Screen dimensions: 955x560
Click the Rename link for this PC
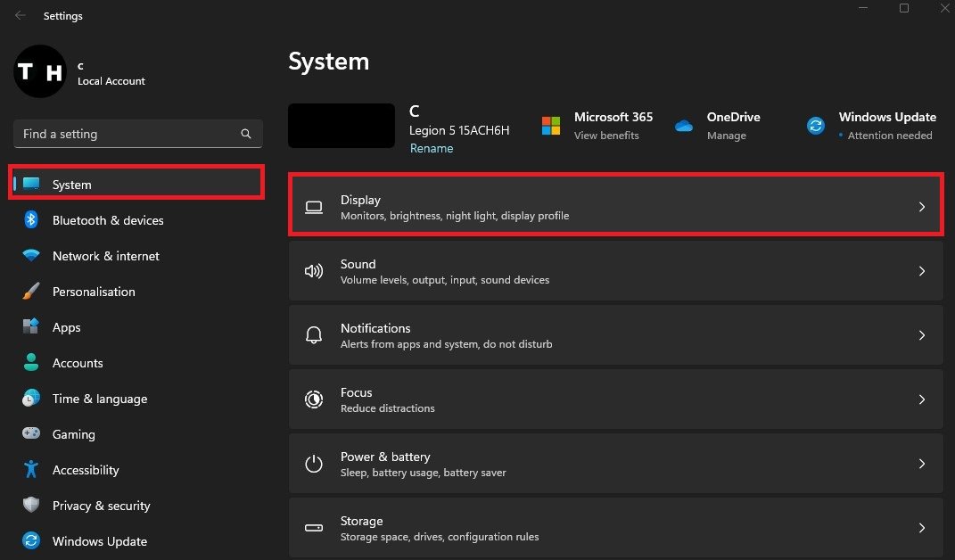[x=432, y=149]
